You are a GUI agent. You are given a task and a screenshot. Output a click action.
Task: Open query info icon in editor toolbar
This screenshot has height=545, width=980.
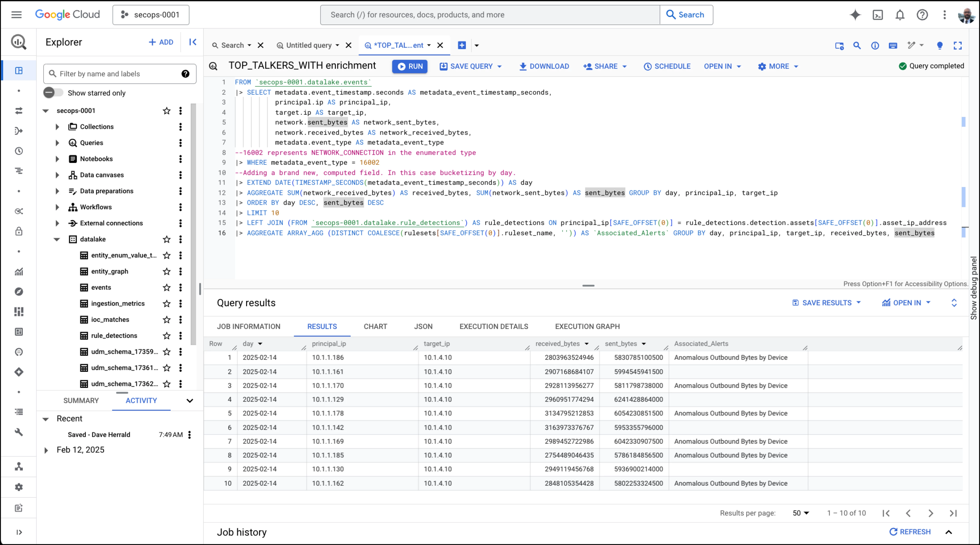click(875, 46)
